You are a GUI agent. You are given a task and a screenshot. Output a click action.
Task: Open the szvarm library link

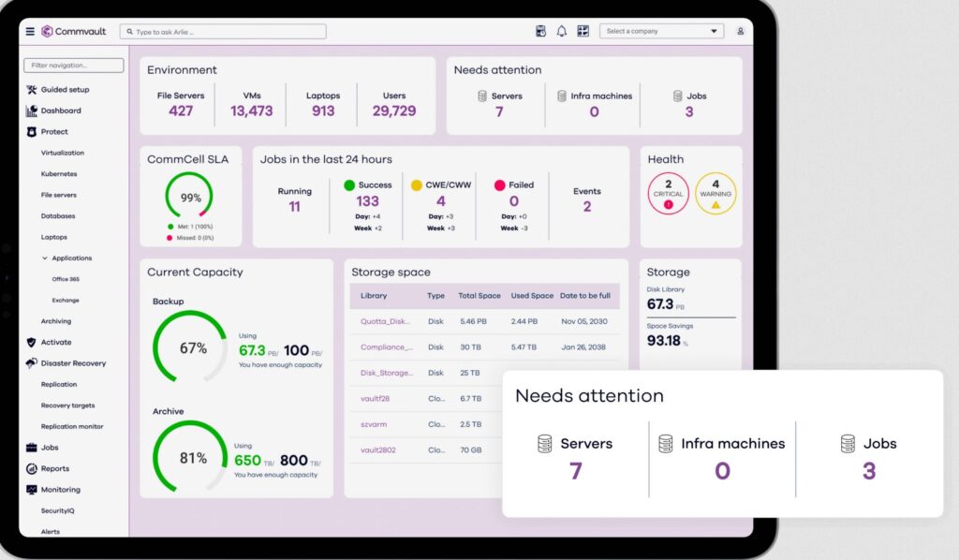(374, 424)
